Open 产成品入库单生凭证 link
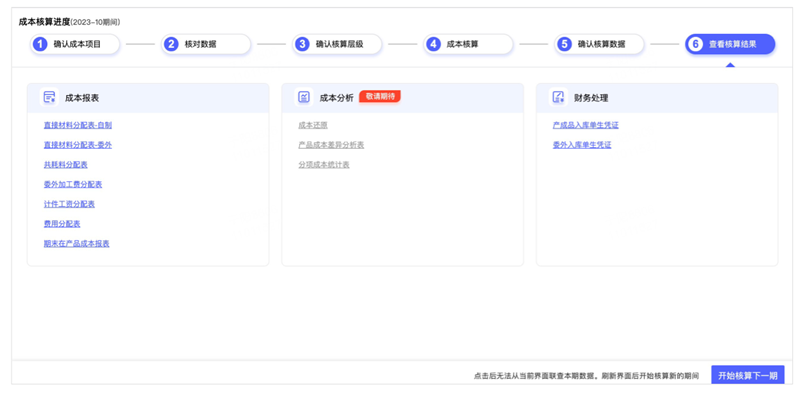800x394 pixels. point(586,125)
